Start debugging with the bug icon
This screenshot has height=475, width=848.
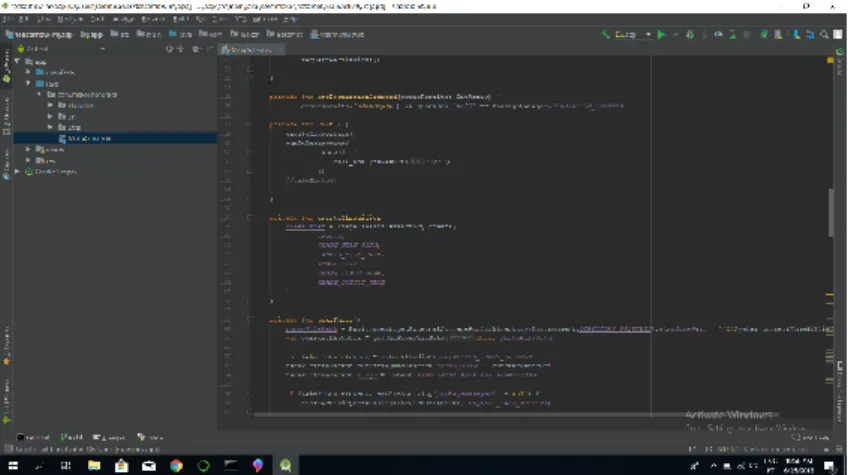coord(690,35)
